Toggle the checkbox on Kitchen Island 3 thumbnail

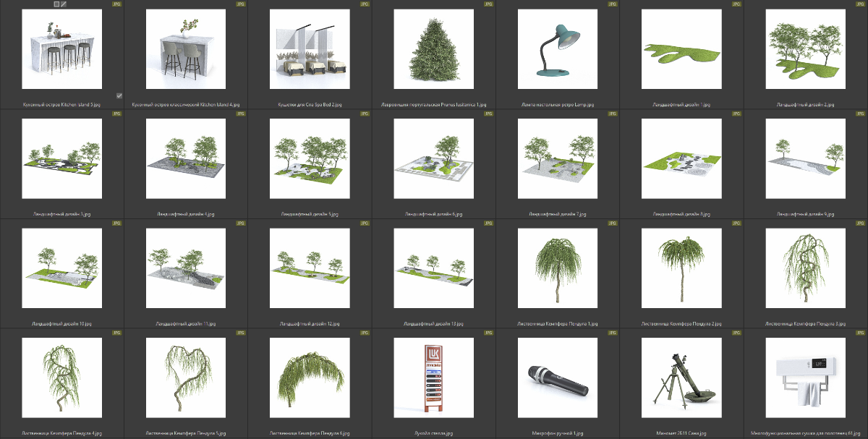[119, 95]
